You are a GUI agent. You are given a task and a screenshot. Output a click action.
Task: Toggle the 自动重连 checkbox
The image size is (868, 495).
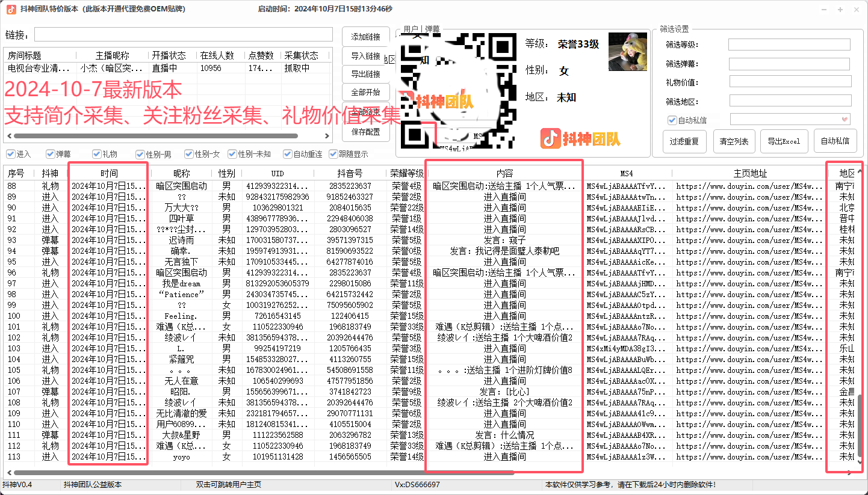(288, 154)
